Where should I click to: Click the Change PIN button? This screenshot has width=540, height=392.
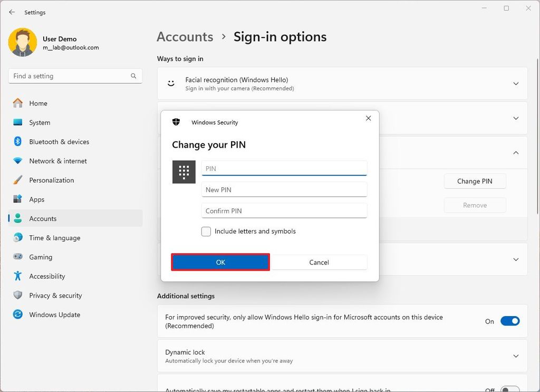tap(474, 181)
